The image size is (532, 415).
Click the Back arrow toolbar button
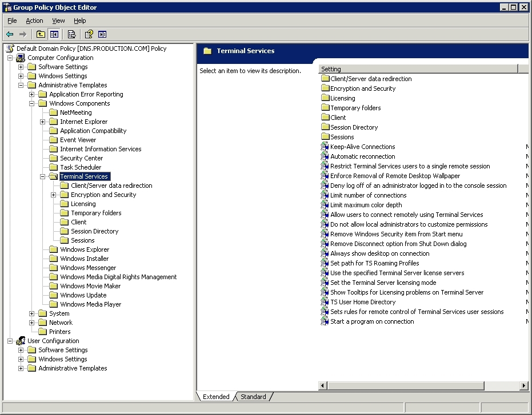[10, 34]
